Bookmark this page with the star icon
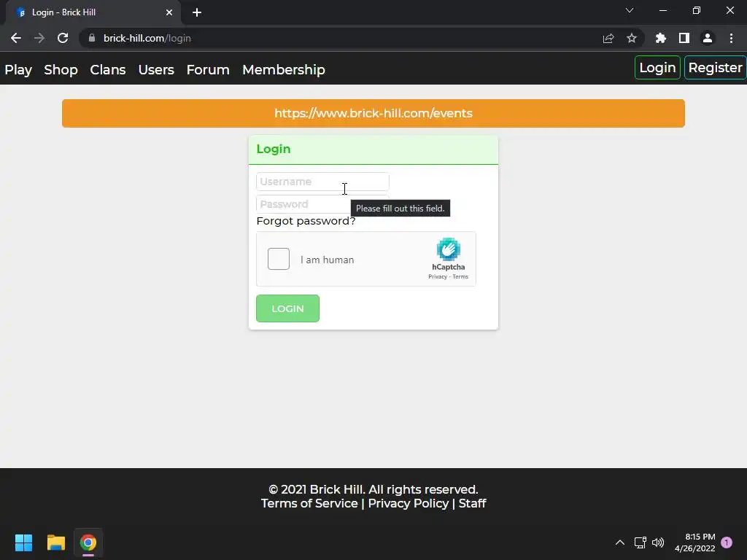The height and width of the screenshot is (560, 747). [632, 38]
